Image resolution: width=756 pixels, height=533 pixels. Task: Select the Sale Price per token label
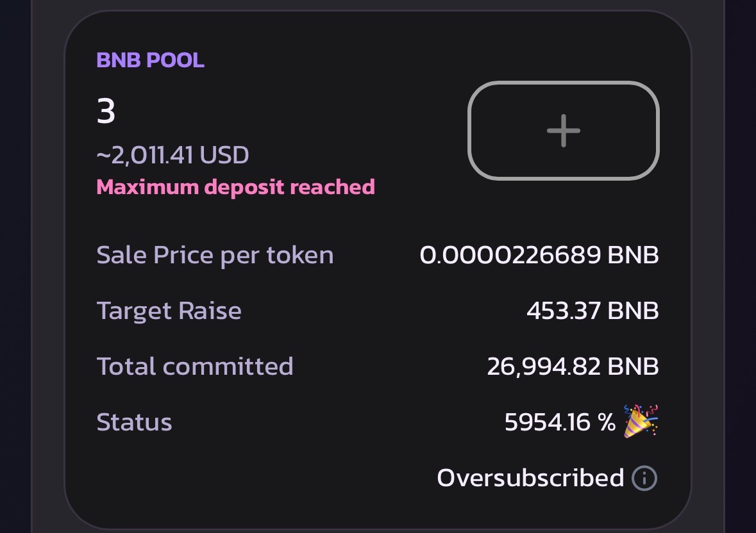click(x=215, y=255)
